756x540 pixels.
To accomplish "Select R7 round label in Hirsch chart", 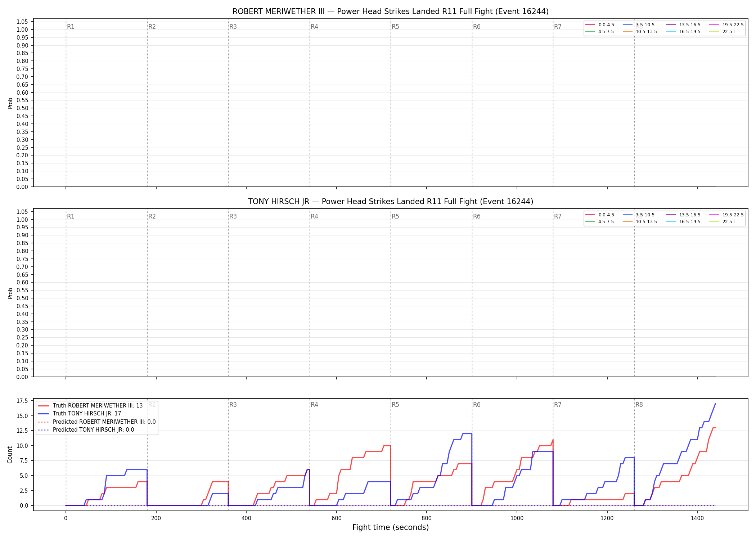I will coord(558,216).
